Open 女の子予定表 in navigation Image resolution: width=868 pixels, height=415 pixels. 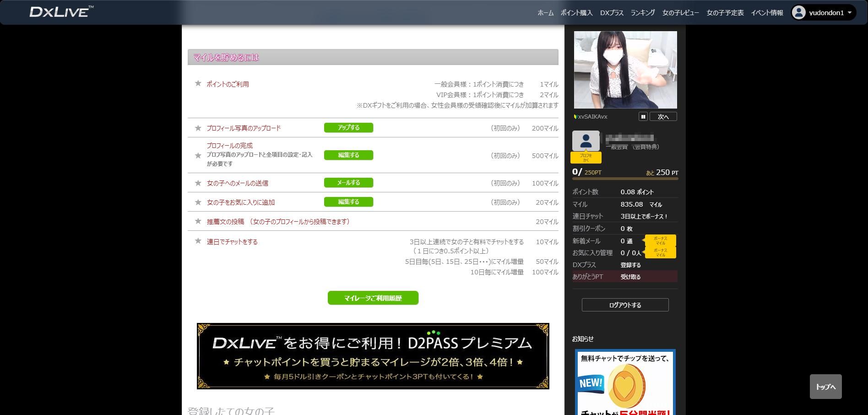[x=725, y=13]
